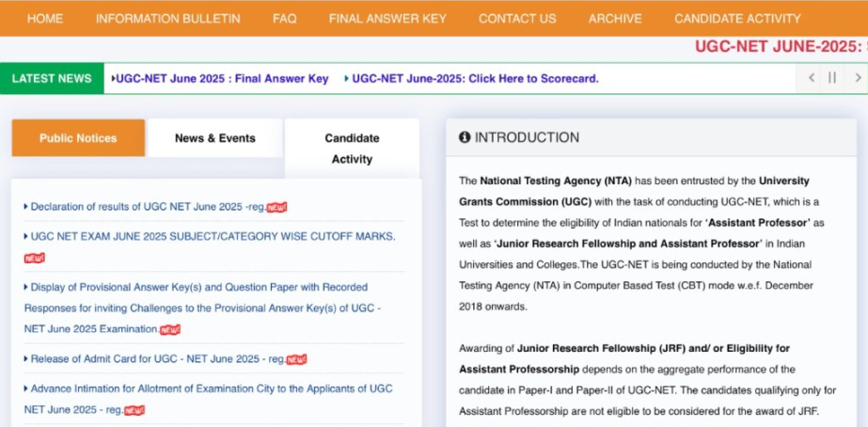
Task: Open the subject/category wise cutoff marks notice
Action: pyautogui.click(x=213, y=236)
